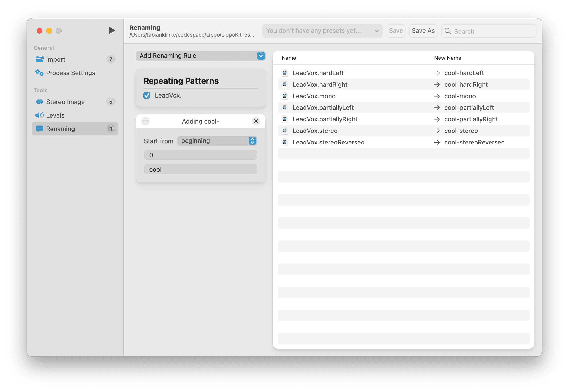Click the play/run process button
Screen dimensions: 569x392
111,30
